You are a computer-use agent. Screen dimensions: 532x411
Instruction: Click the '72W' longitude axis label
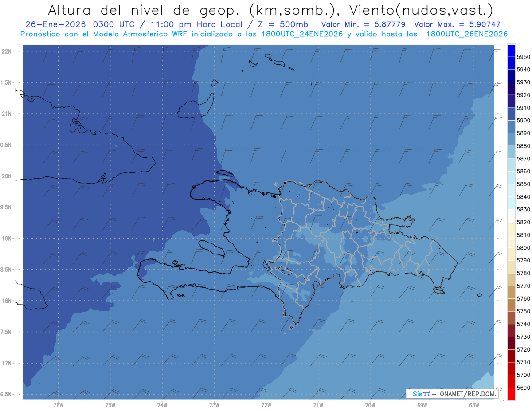click(266, 405)
